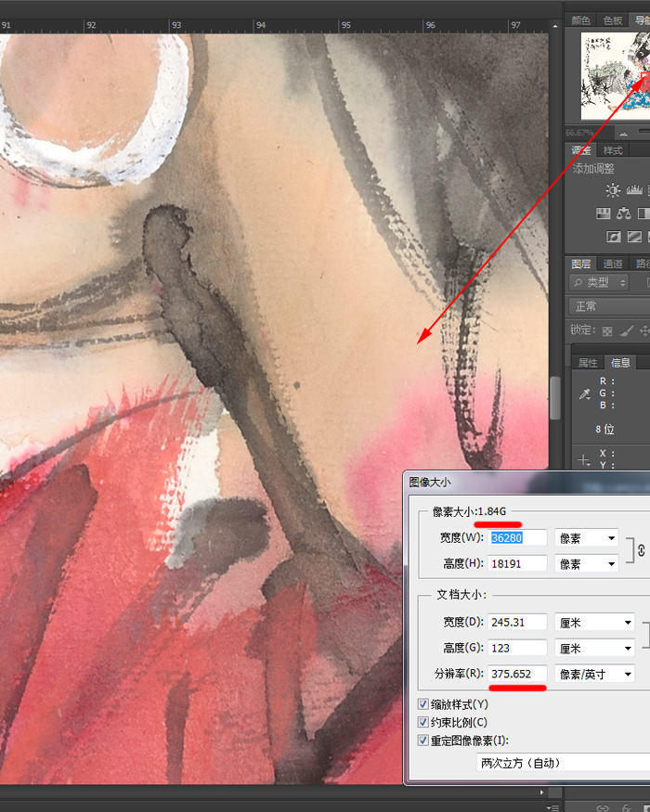Click the navigator zoom-out mountains icon
Viewport: 650px width, 812px height.
tap(624, 133)
